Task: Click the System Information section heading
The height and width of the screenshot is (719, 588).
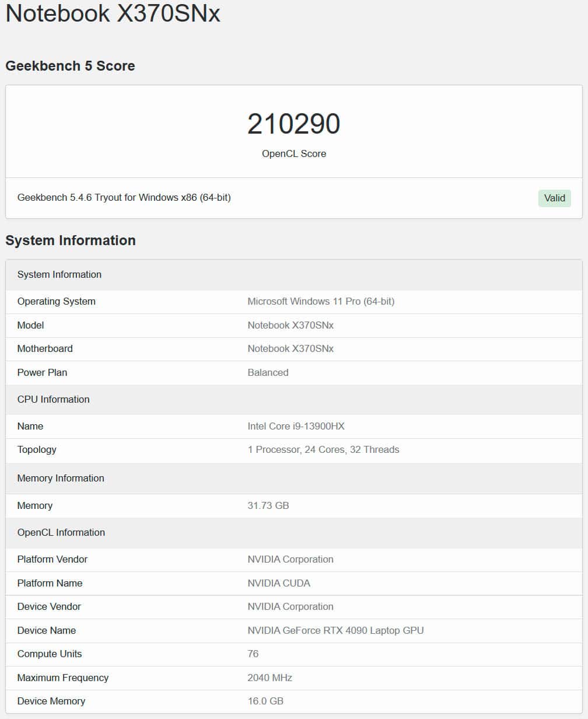Action: click(x=71, y=240)
